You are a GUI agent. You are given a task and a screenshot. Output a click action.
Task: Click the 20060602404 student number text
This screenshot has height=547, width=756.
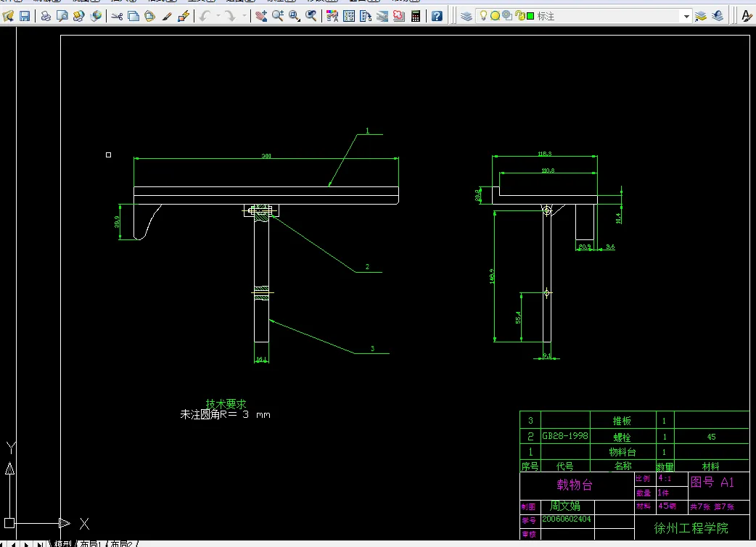[x=566, y=519]
